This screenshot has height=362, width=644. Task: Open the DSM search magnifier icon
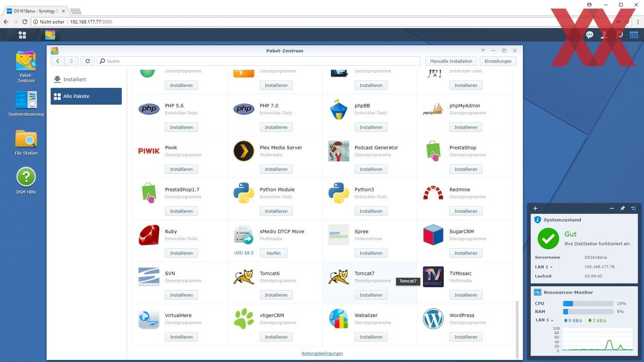[619, 35]
